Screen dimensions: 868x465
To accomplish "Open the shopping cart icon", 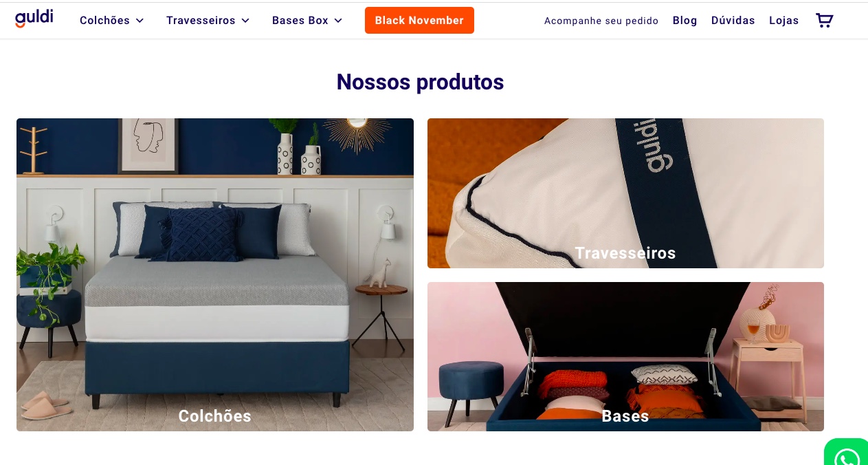I will pyautogui.click(x=824, y=20).
